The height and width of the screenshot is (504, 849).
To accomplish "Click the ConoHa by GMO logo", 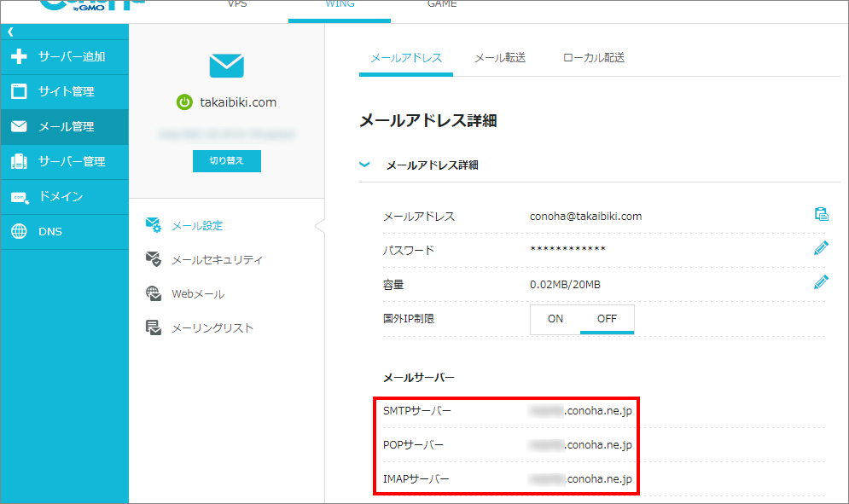I will click(91, 5).
